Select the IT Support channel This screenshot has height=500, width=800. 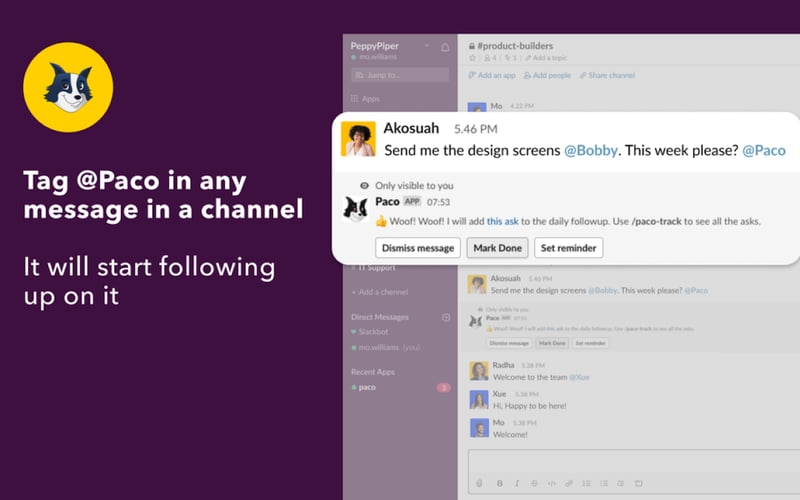tap(374, 268)
